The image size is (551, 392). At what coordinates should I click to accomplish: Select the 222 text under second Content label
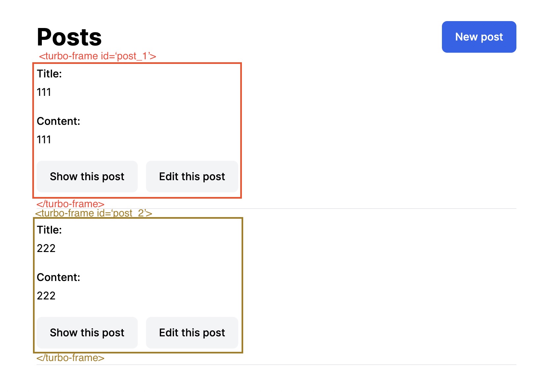pyautogui.click(x=46, y=296)
